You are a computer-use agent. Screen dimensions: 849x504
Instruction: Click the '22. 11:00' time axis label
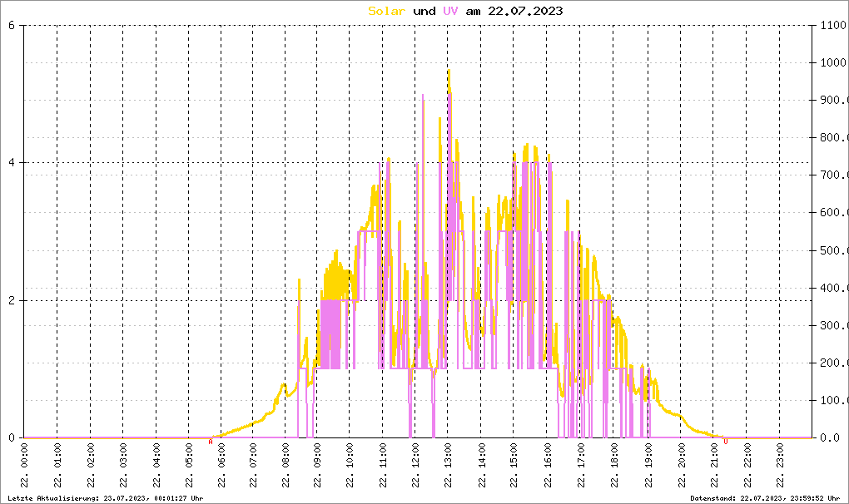tap(383, 466)
